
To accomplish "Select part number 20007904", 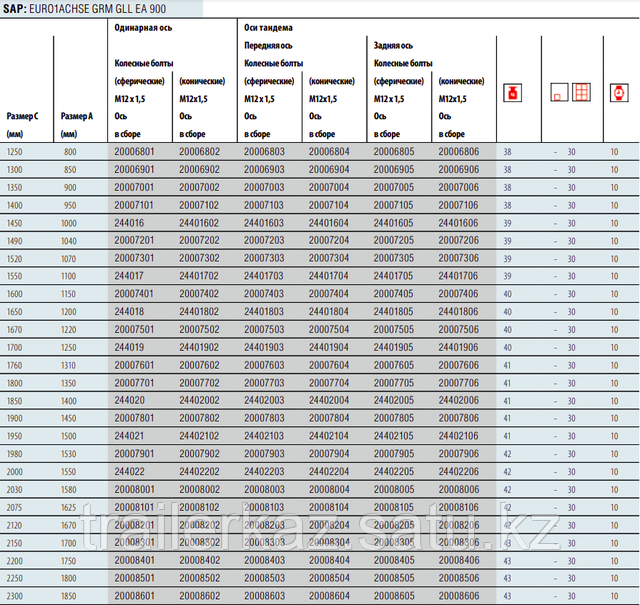I will 329,454.
